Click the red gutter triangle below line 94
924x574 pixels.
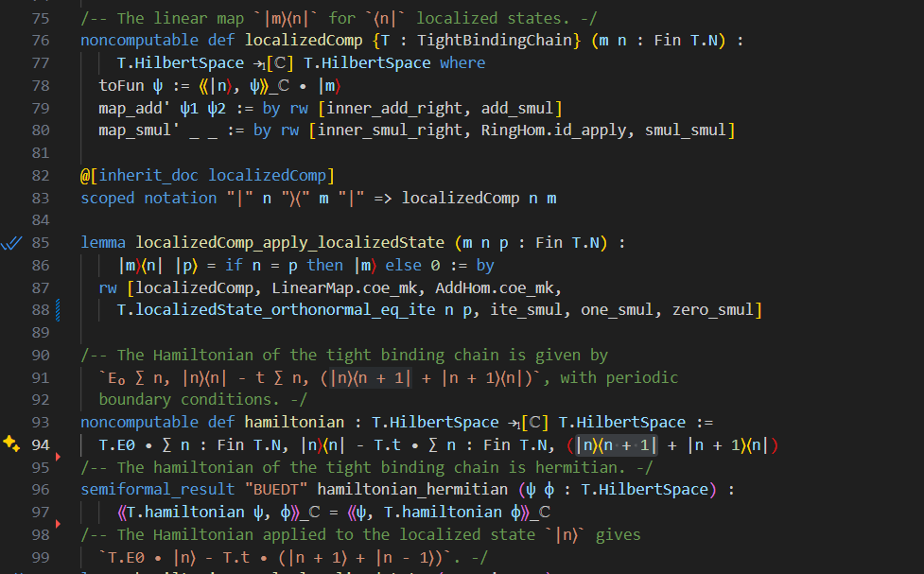click(58, 458)
